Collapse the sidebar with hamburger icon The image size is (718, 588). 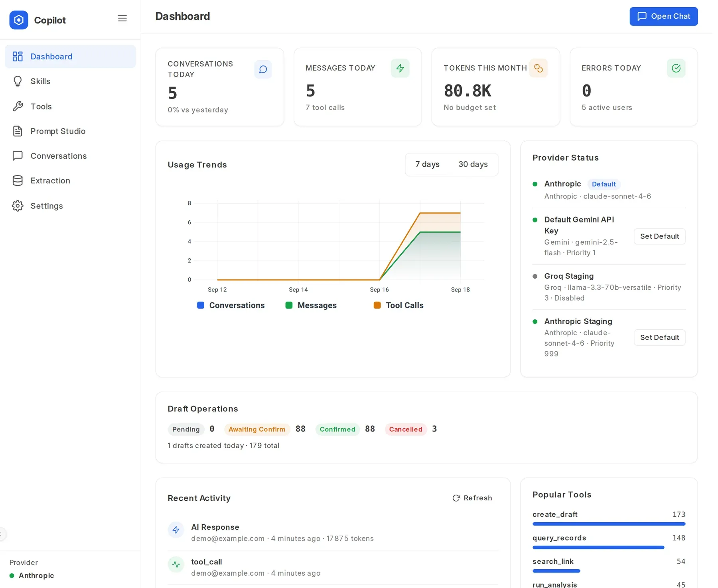[x=122, y=18]
